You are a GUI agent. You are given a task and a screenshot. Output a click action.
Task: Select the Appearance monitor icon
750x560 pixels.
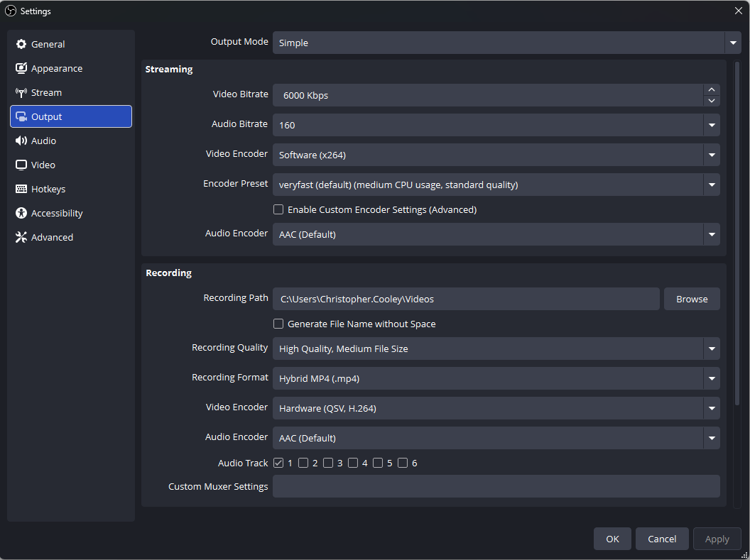pyautogui.click(x=21, y=68)
